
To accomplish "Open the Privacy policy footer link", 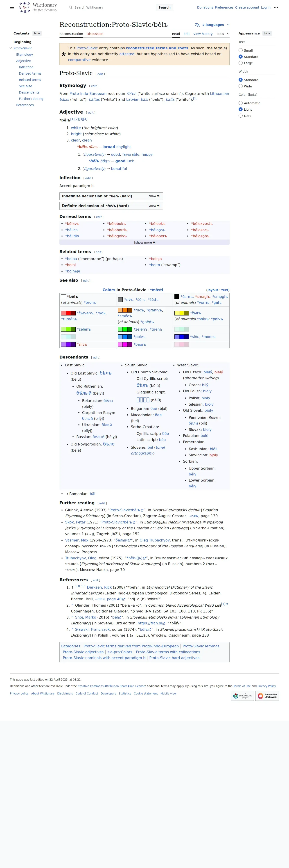I will coord(19,693).
